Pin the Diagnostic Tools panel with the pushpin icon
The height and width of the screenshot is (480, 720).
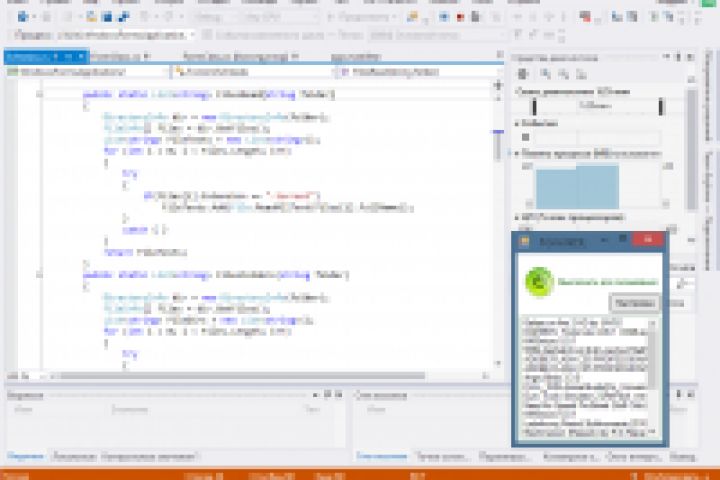tap(678, 57)
